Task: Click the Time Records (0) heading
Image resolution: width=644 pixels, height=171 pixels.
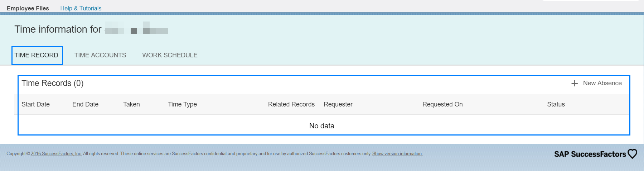Action: tap(53, 83)
